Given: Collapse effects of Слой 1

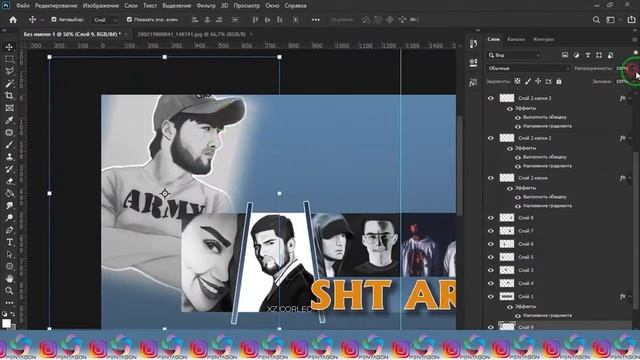Looking at the screenshot, I should coord(630,297).
